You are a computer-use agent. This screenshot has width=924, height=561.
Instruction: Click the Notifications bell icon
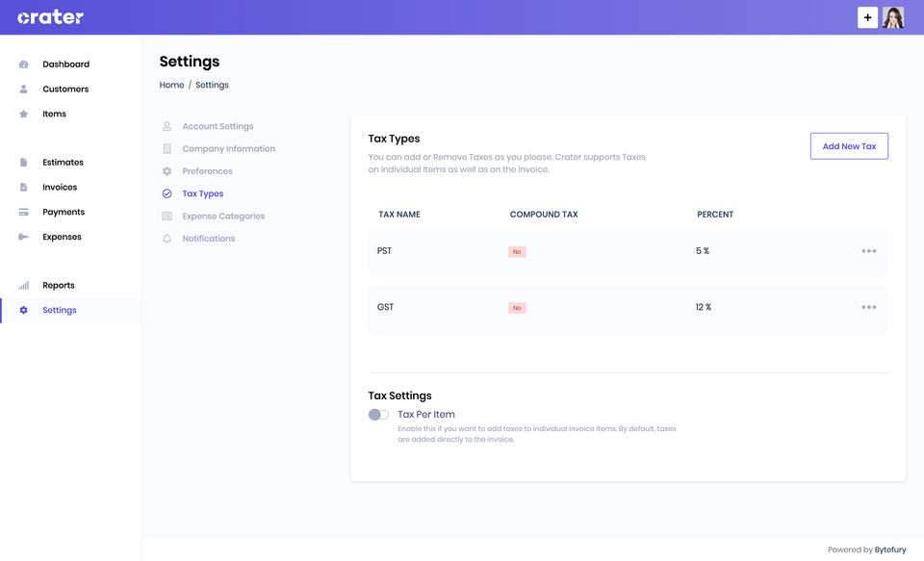(167, 239)
